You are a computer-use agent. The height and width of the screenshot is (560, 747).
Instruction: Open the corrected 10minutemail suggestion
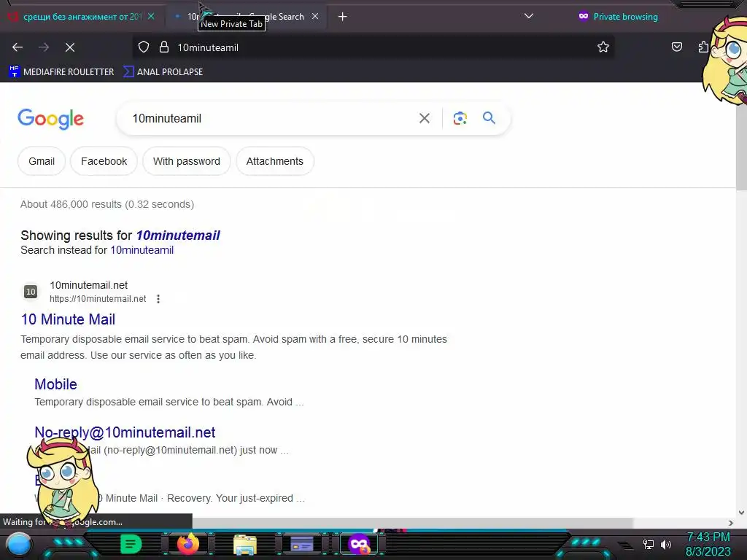178,236
